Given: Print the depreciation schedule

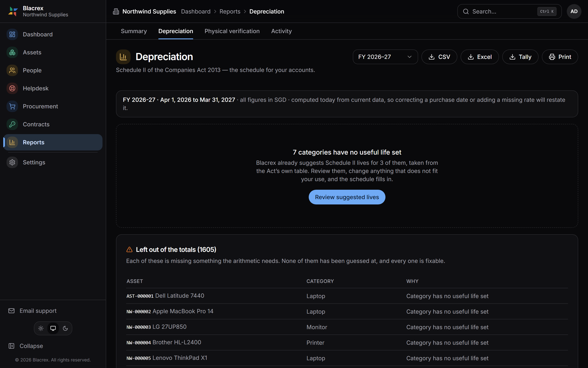Looking at the screenshot, I should pyautogui.click(x=560, y=57).
